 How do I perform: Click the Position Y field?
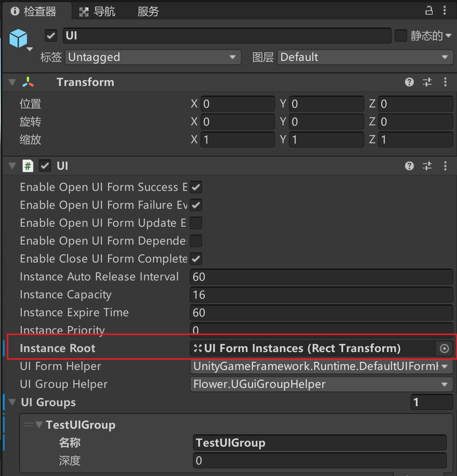326,104
